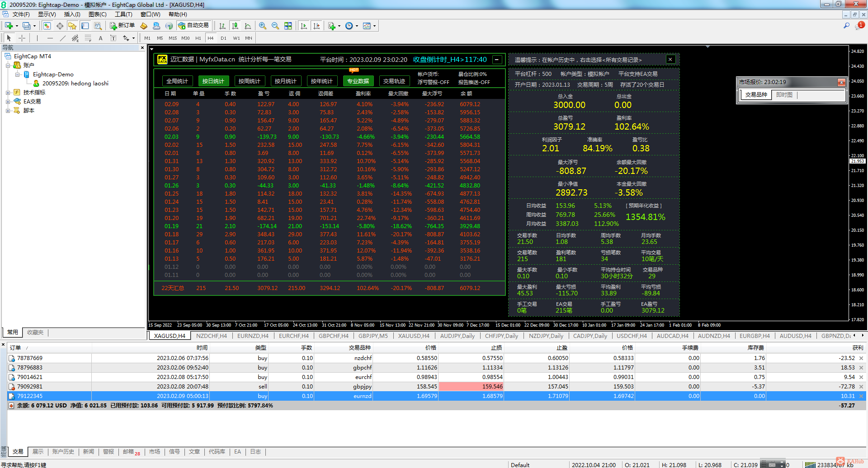The image size is (868, 468).
Task: Minimize the 迈汇数据 statistics panel
Action: 497,60
